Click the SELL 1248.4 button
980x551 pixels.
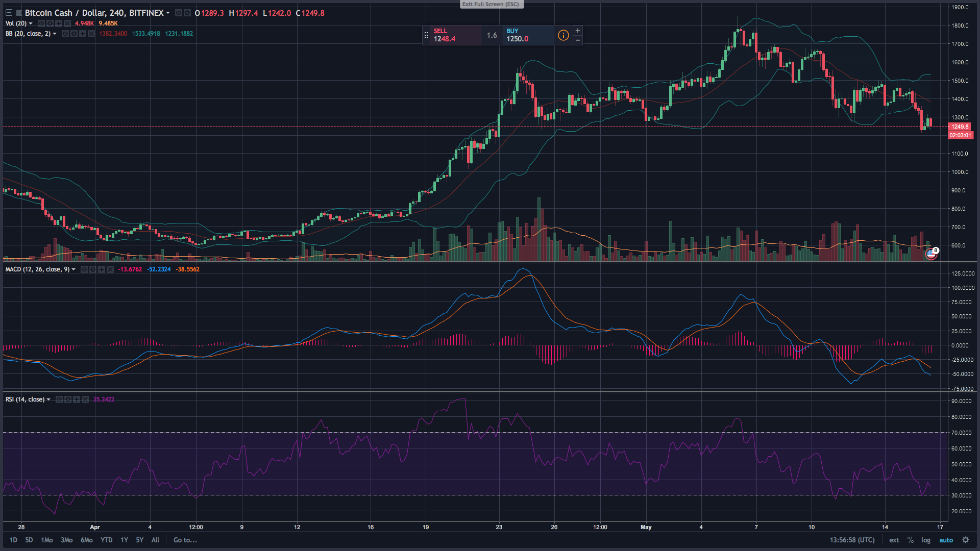455,35
